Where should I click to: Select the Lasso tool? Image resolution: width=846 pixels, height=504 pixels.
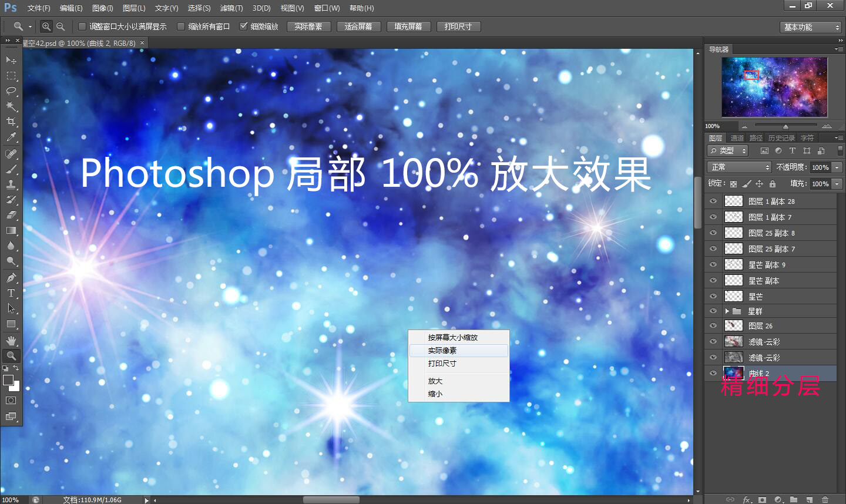pos(11,91)
